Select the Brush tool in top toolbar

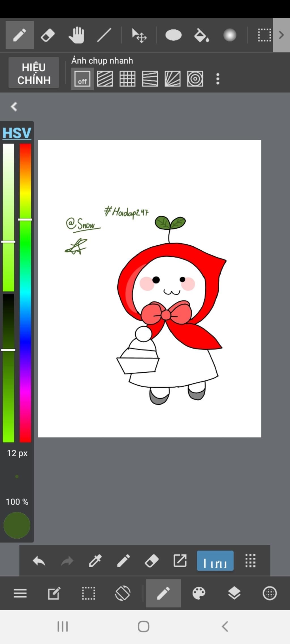point(20,35)
